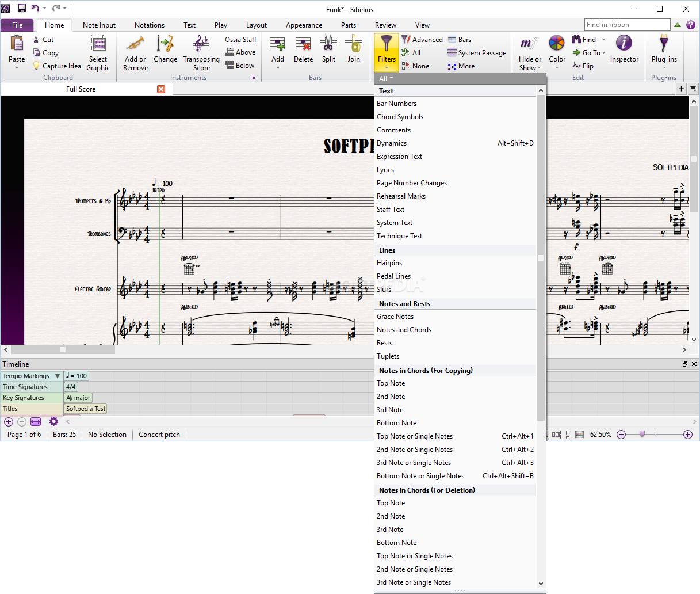Screen dimensions: 700x594
Task: Toggle Concert pitch in status bar
Action: coord(159,435)
